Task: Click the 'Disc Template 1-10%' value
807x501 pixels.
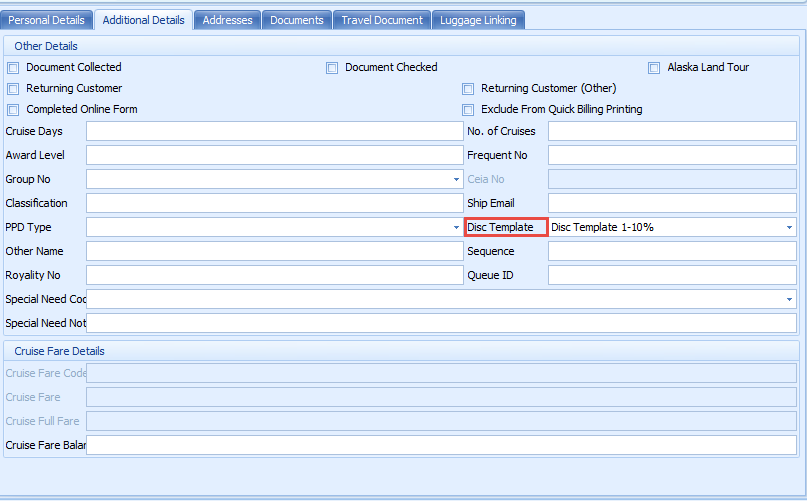Action: [x=602, y=227]
